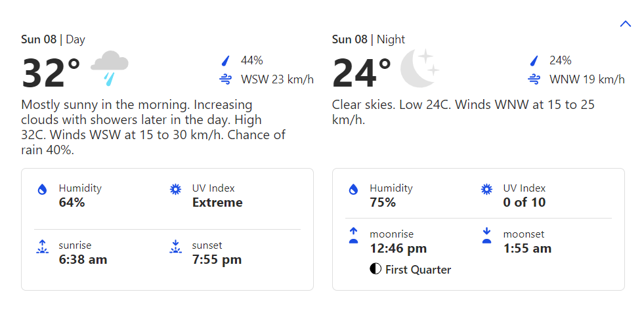
Task: Click the Extreme UV Index value
Action: [217, 202]
